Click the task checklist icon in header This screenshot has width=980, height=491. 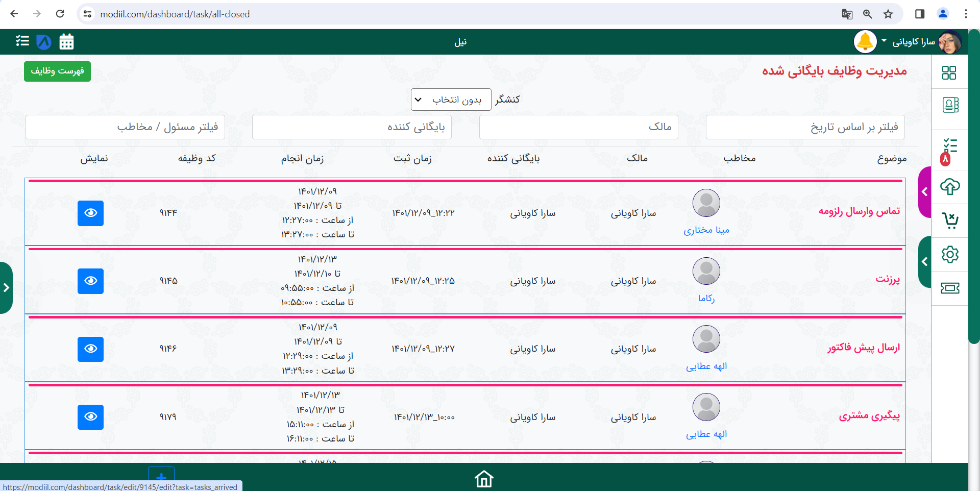coord(22,41)
